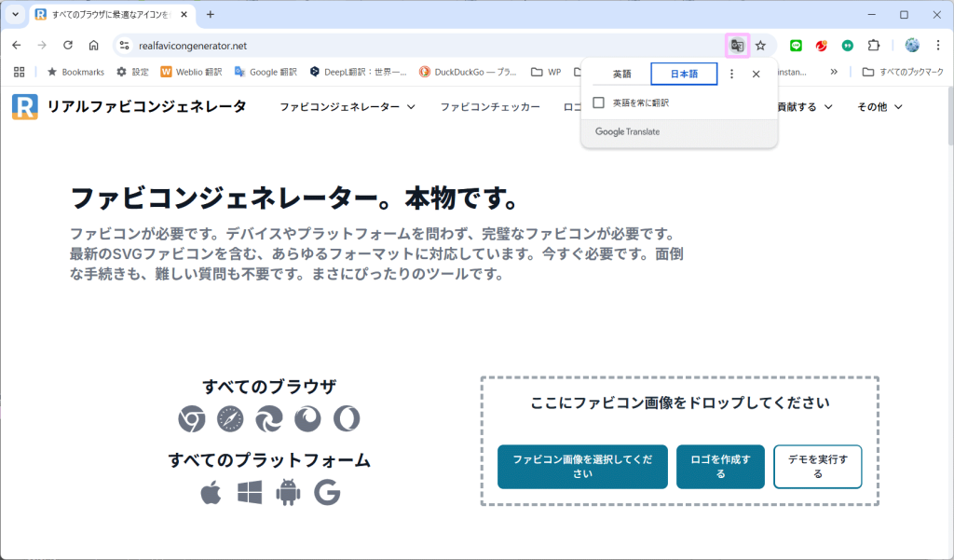Click the red extension icon in toolbar
954x560 pixels.
(822, 46)
